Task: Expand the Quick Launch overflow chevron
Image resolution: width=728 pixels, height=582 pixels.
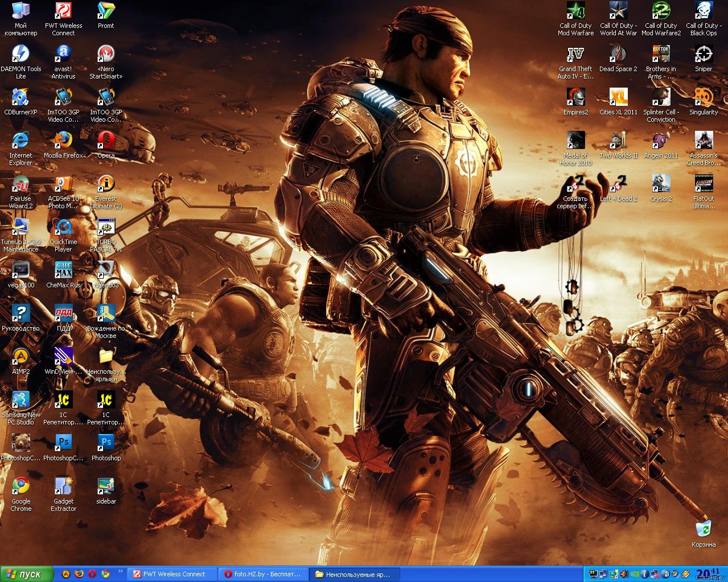Action: [x=120, y=571]
